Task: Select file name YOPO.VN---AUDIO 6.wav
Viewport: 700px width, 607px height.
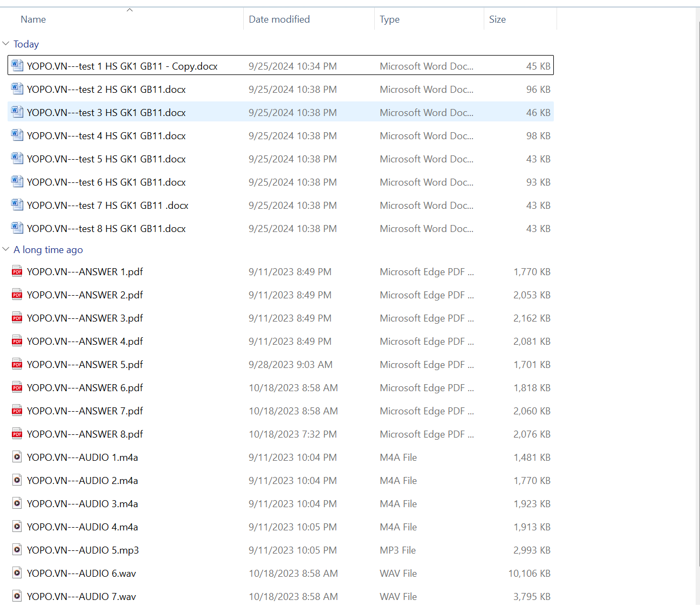Action: pos(81,574)
